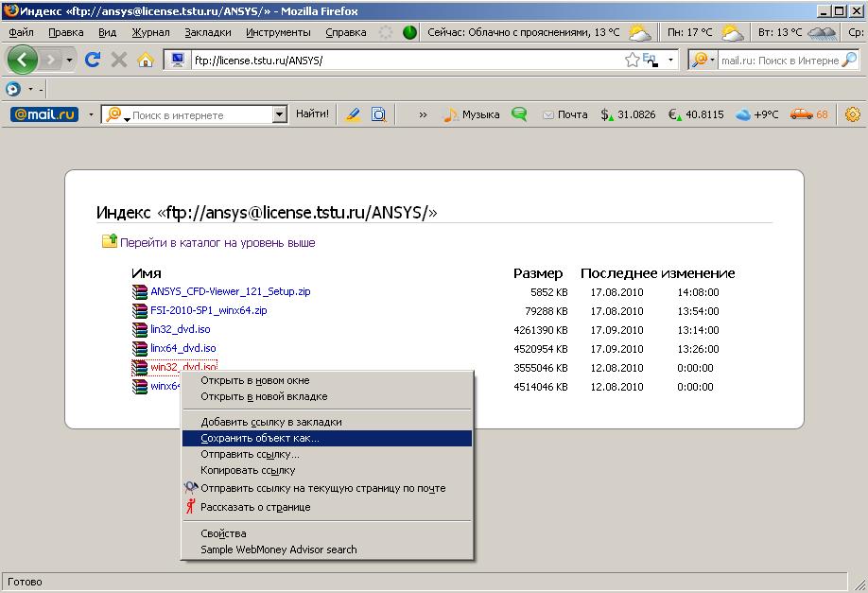Expand hidden toolbar items with the » chevron

point(423,115)
